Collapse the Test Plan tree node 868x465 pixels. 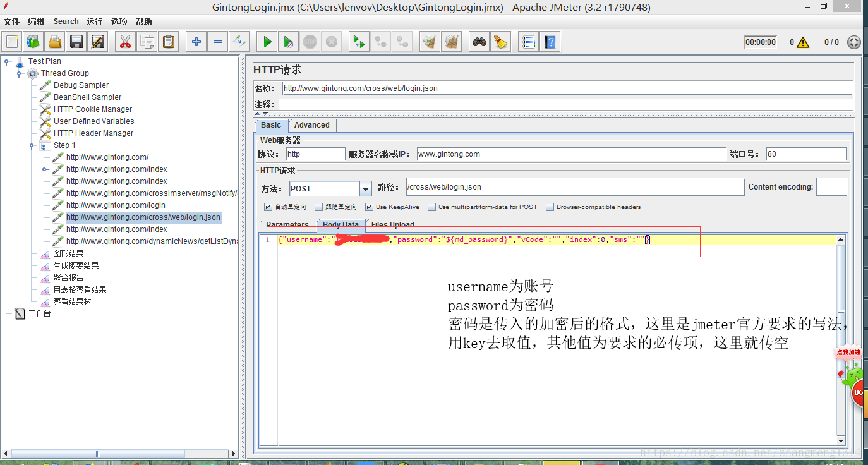tap(7, 61)
